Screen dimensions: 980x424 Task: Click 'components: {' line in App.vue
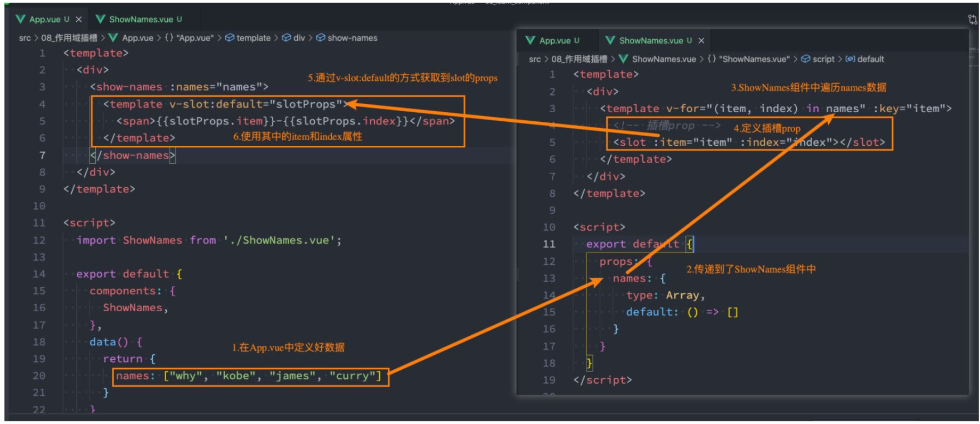tap(133, 291)
